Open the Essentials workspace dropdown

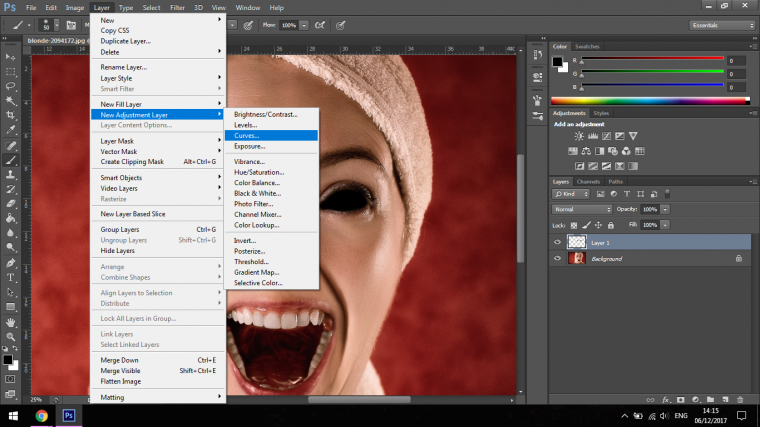[722, 25]
